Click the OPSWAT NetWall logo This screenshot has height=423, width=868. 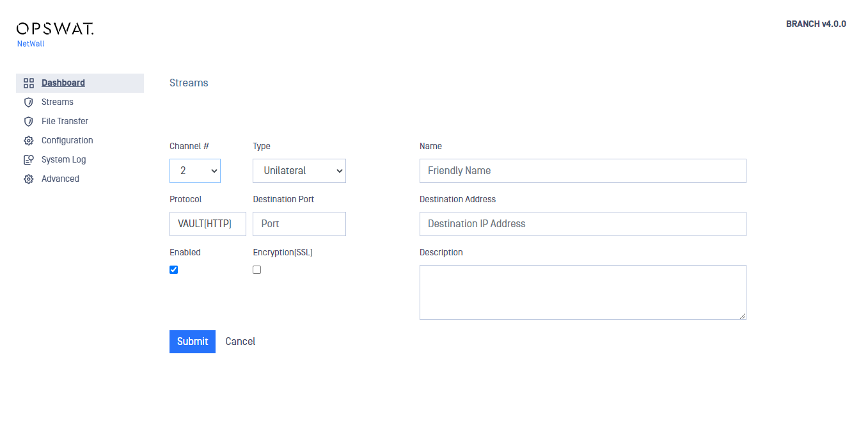click(55, 35)
